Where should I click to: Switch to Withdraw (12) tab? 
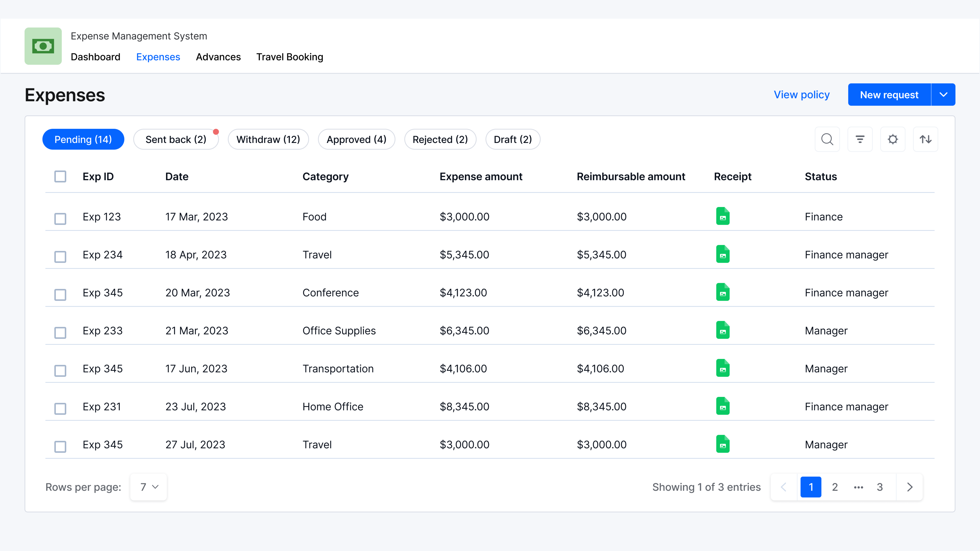point(268,139)
